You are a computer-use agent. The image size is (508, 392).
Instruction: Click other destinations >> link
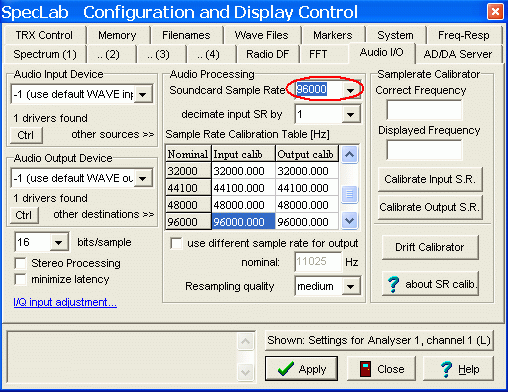pyautogui.click(x=104, y=214)
